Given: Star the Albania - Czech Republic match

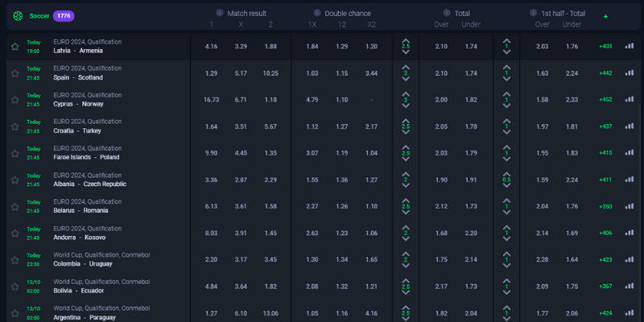Looking at the screenshot, I should pyautogui.click(x=14, y=179).
